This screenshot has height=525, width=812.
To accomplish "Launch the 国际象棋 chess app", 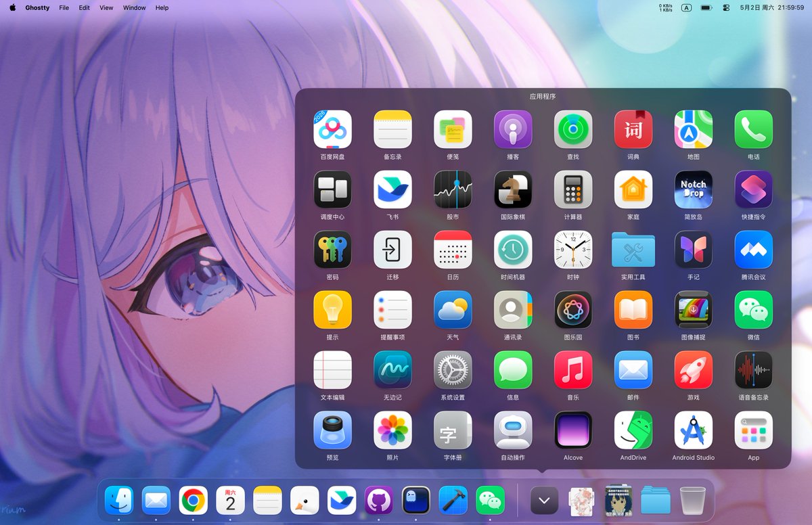I will point(513,189).
